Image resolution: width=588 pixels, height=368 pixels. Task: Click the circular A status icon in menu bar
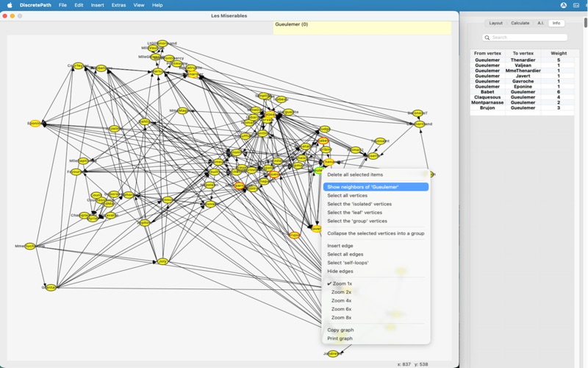pos(563,5)
